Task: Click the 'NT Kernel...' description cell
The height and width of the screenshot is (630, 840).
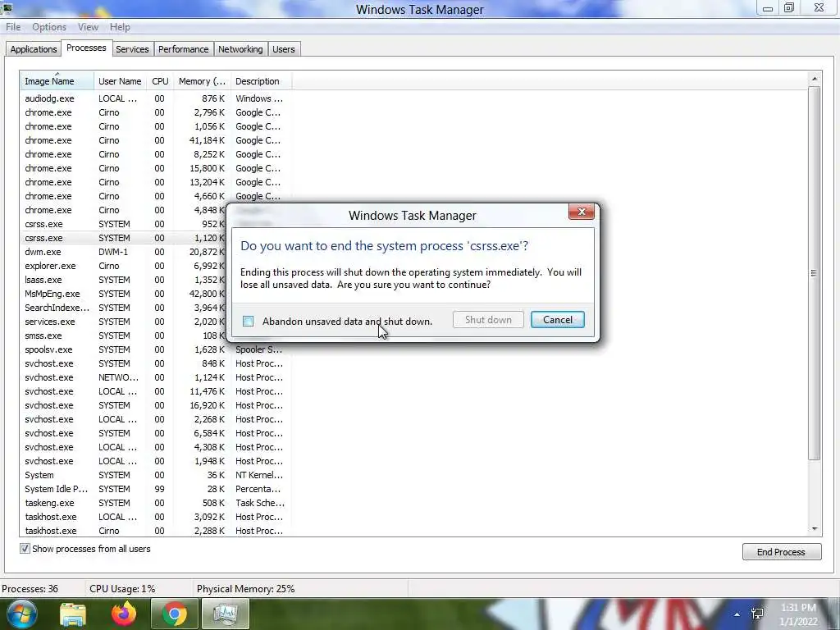Action: pyautogui.click(x=259, y=475)
